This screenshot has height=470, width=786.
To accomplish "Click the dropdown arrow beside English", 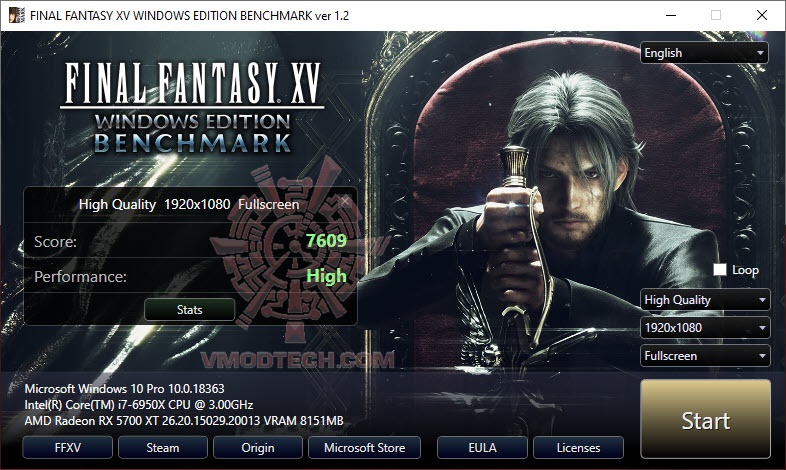I will point(760,53).
